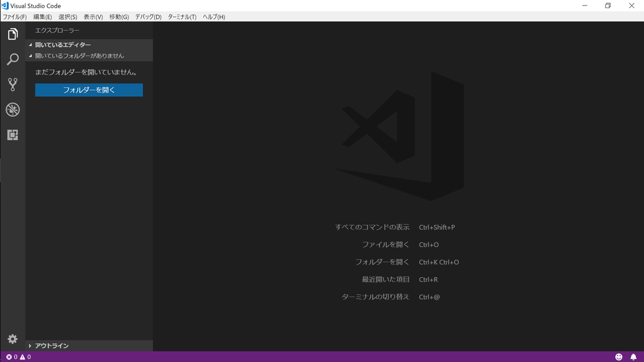Open the Manage gear icon

(x=13, y=339)
